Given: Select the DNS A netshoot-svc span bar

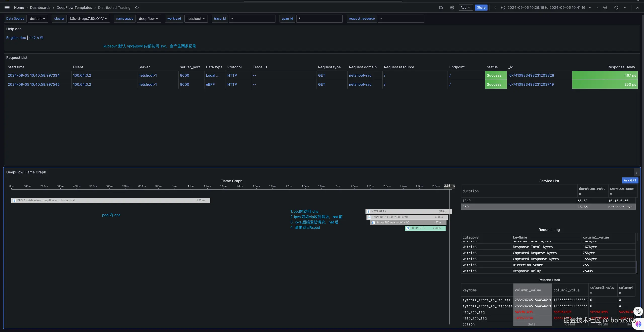Looking at the screenshot, I should 111,201.
